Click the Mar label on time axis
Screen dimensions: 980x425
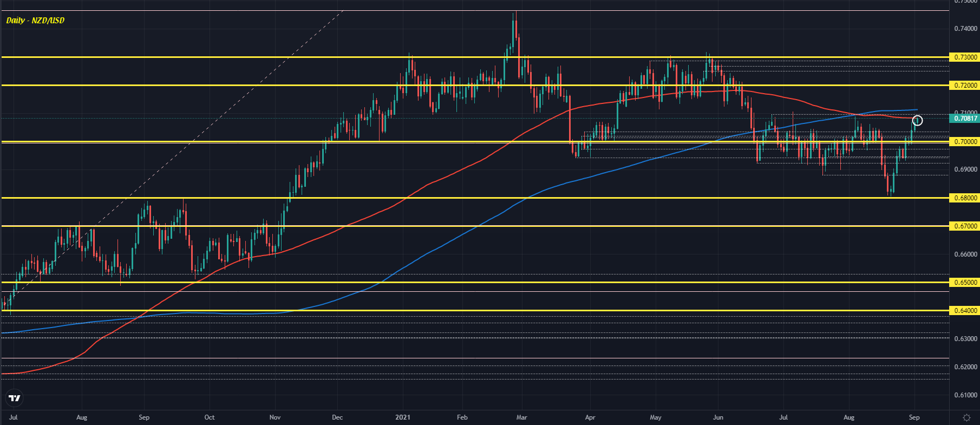(521, 417)
